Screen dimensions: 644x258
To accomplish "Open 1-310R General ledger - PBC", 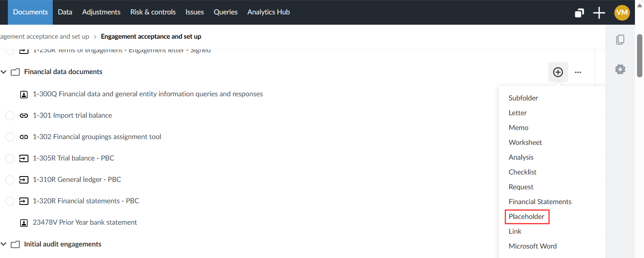I will point(77,179).
